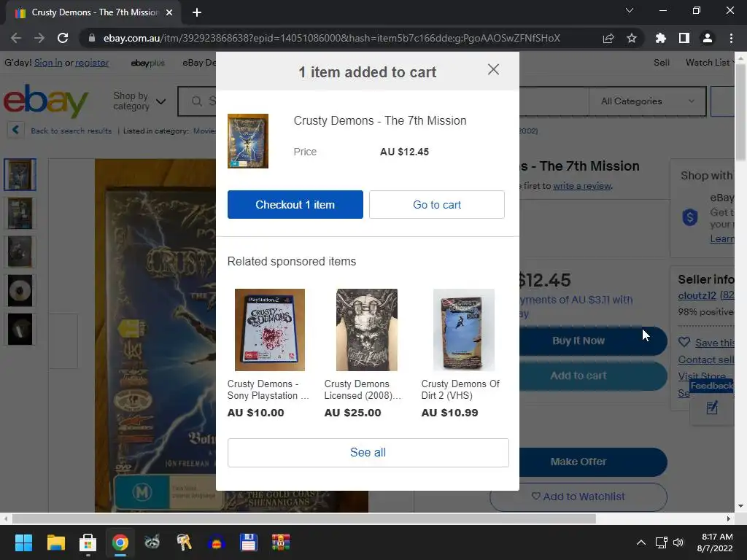Image resolution: width=747 pixels, height=560 pixels.
Task: Select the first product thumbnail on the left
Action: point(20,175)
